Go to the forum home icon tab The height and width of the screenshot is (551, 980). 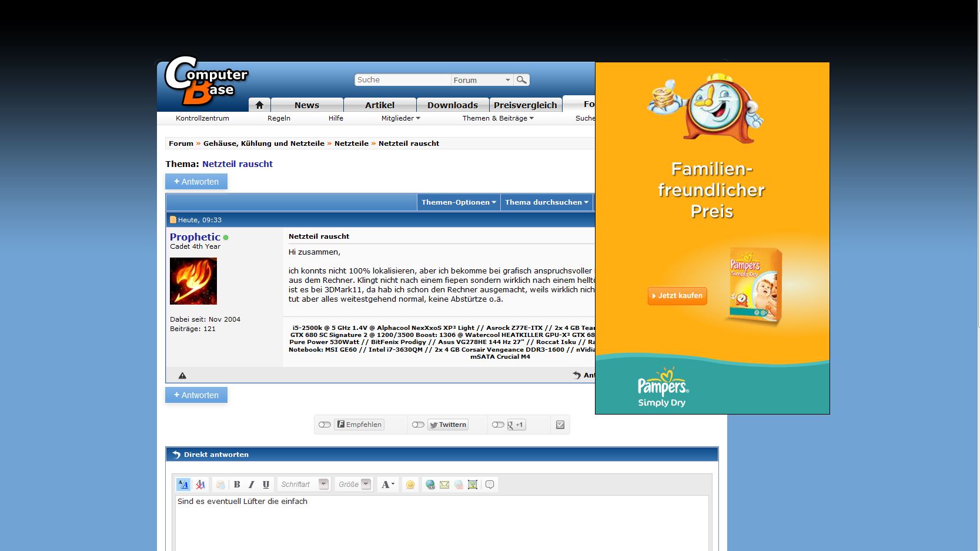click(259, 105)
